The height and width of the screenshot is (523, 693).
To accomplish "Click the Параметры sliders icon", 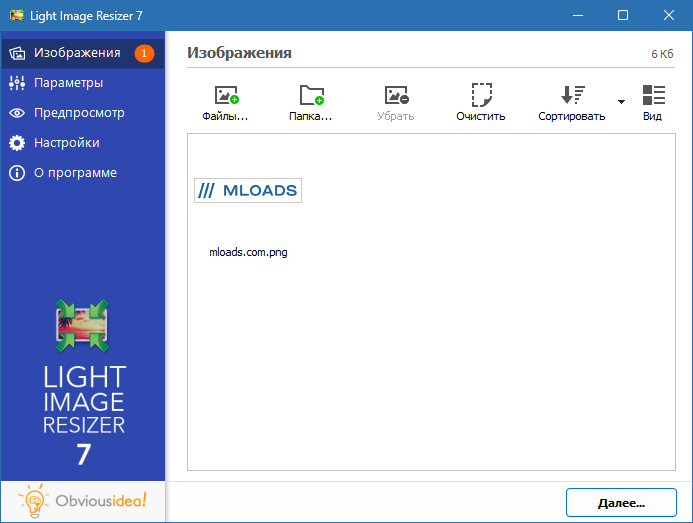I will click(x=17, y=83).
